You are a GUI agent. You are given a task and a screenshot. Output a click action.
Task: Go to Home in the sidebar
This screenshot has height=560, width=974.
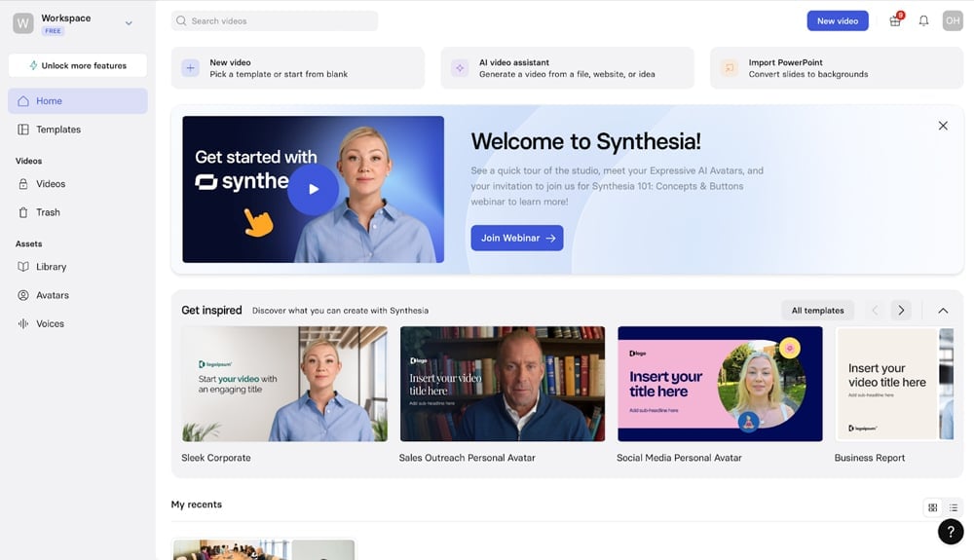coord(78,100)
